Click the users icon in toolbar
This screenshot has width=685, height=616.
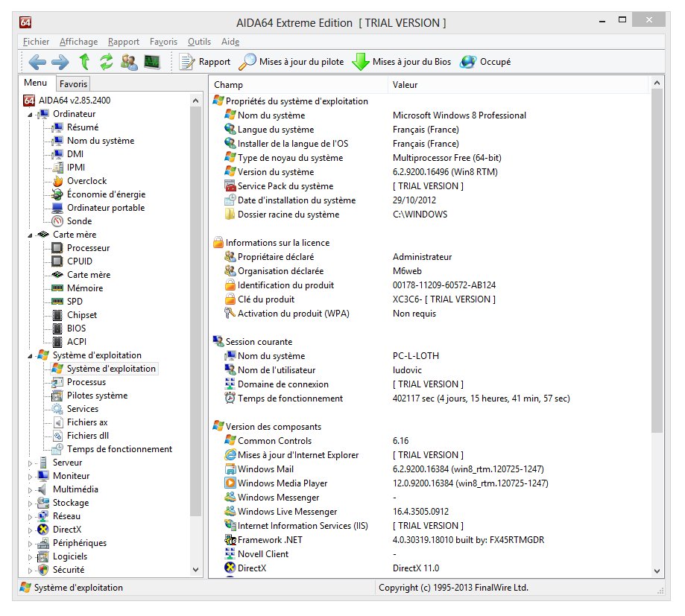[x=129, y=62]
